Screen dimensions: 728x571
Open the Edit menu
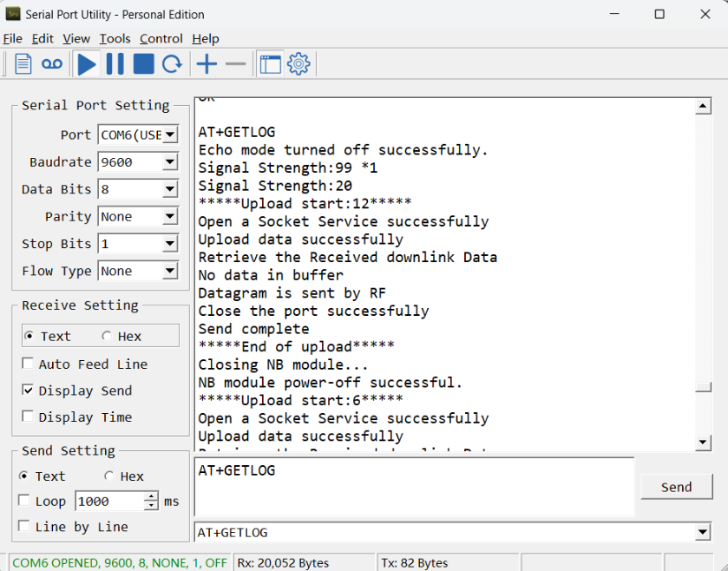coord(43,38)
